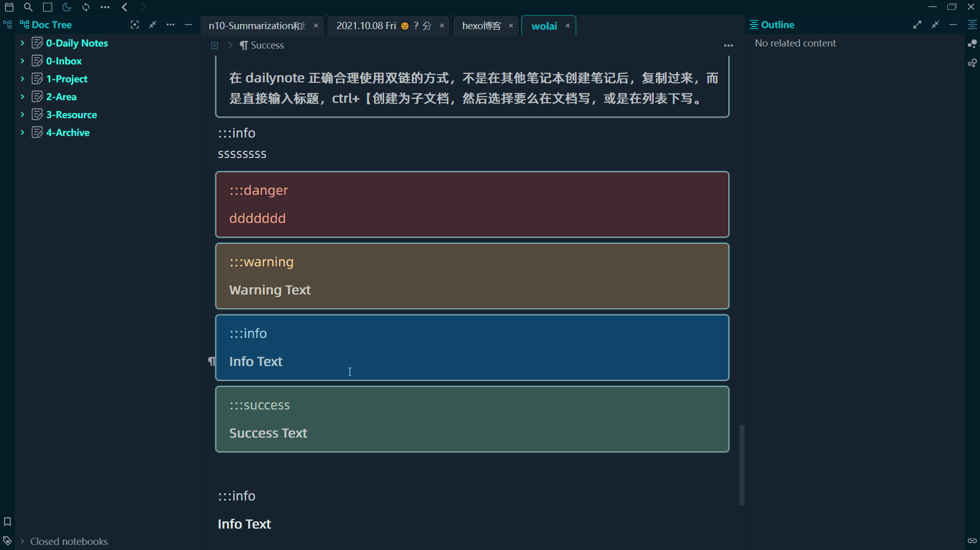The width and height of the screenshot is (980, 550).
Task: Click the editor scrollbar on the right
Action: [x=742, y=465]
